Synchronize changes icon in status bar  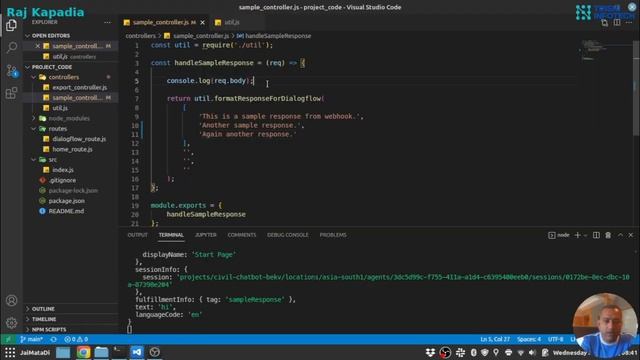53,339
